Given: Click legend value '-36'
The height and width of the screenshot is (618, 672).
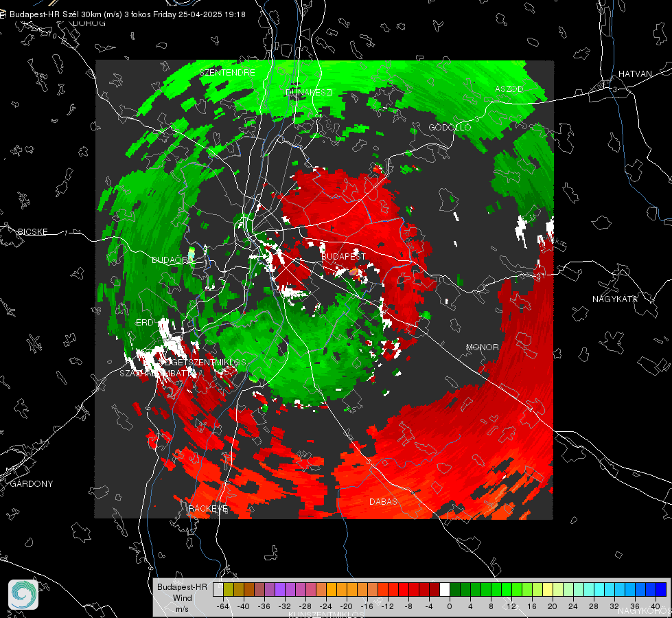Looking at the screenshot, I should click(264, 606).
